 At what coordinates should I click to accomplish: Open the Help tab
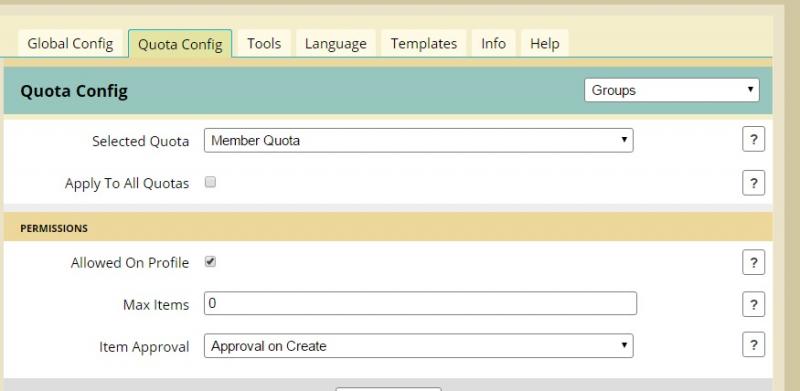(544, 43)
